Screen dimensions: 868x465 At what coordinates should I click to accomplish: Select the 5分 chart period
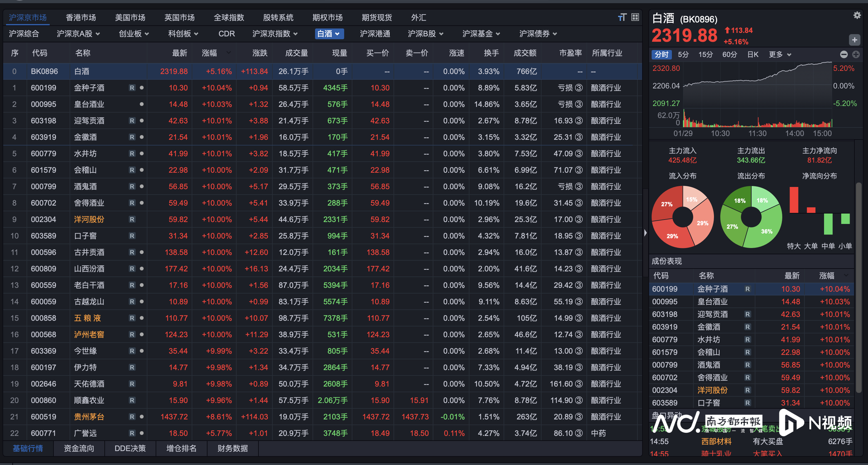[683, 55]
